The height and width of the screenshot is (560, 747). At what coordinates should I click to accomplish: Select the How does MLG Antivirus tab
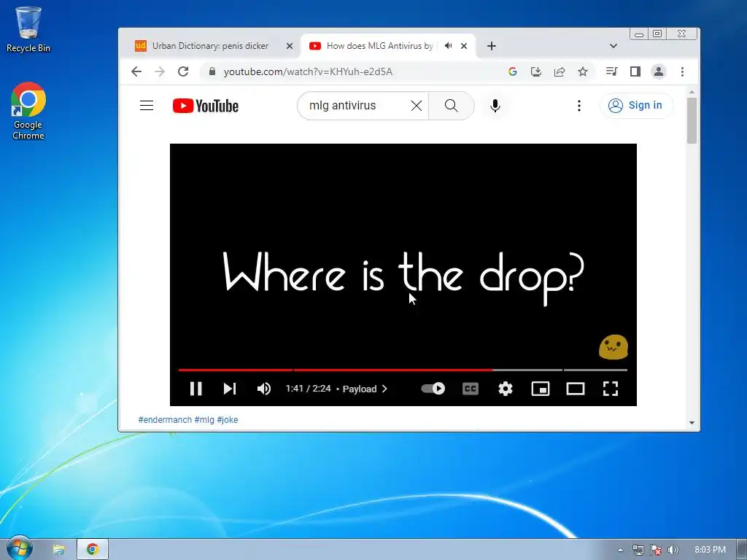[379, 46]
